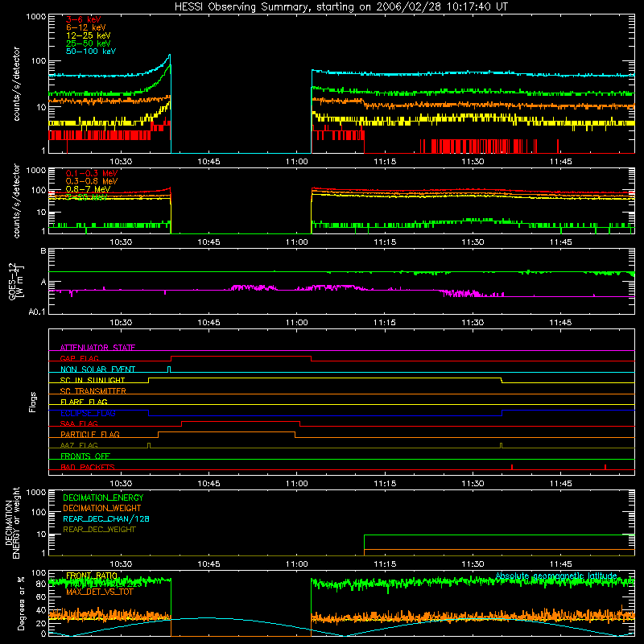The width and height of the screenshot is (644, 644).
Task: Click the green 7-20 MeV legend label
Action: click(x=86, y=197)
